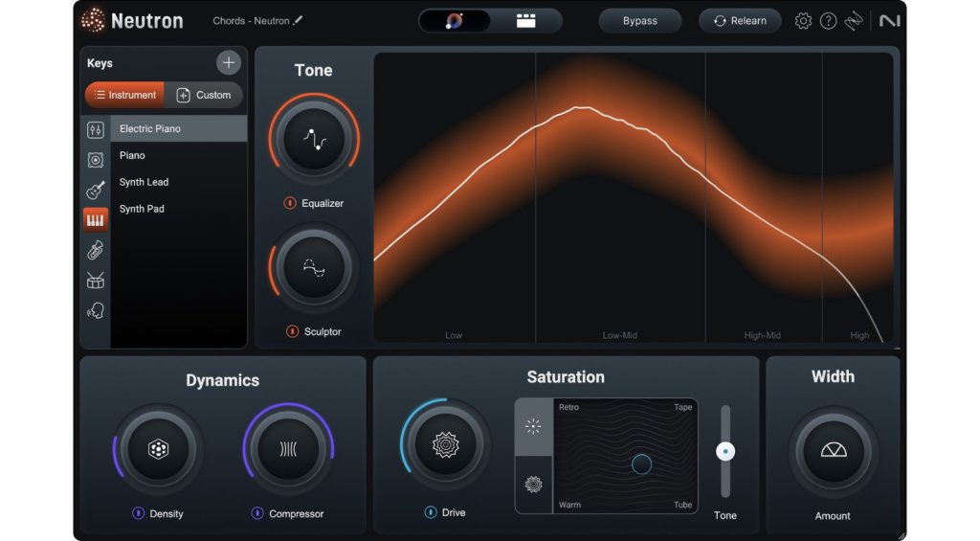This screenshot has width=980, height=541.
Task: Select the keys keyboard category icon
Action: pyautogui.click(x=96, y=220)
